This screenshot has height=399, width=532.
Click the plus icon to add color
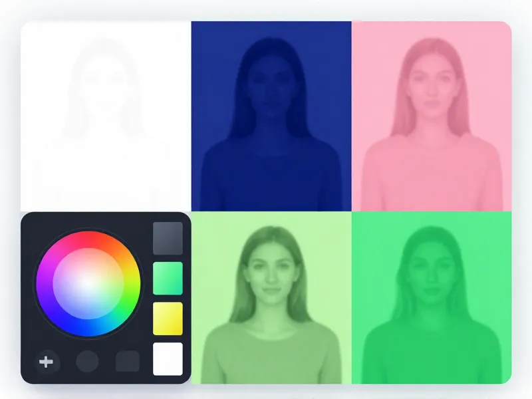pos(46,362)
